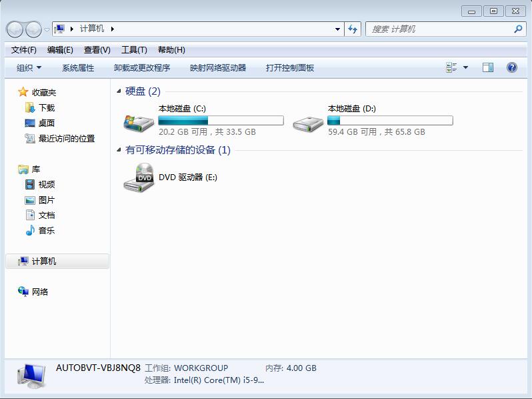The height and width of the screenshot is (399, 532).
Task: Click 系统属性 in the toolbar
Action: [x=78, y=67]
